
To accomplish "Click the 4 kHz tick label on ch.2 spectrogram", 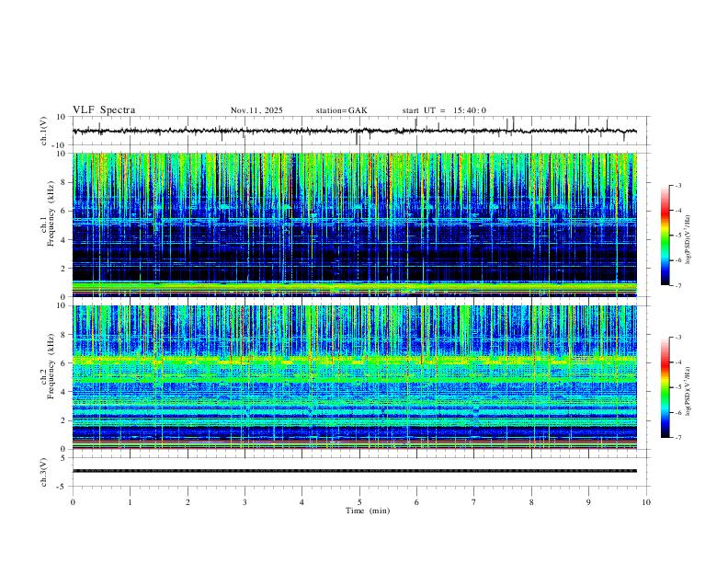I will (63, 392).
